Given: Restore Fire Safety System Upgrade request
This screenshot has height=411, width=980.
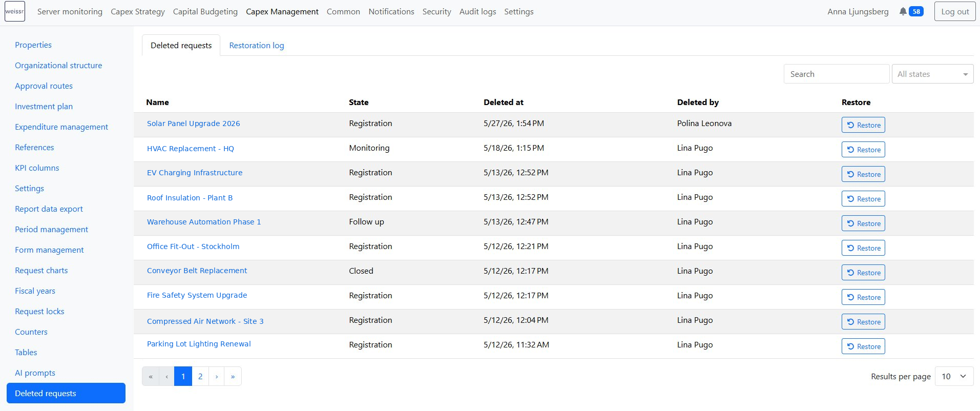Looking at the screenshot, I should click(x=863, y=297).
